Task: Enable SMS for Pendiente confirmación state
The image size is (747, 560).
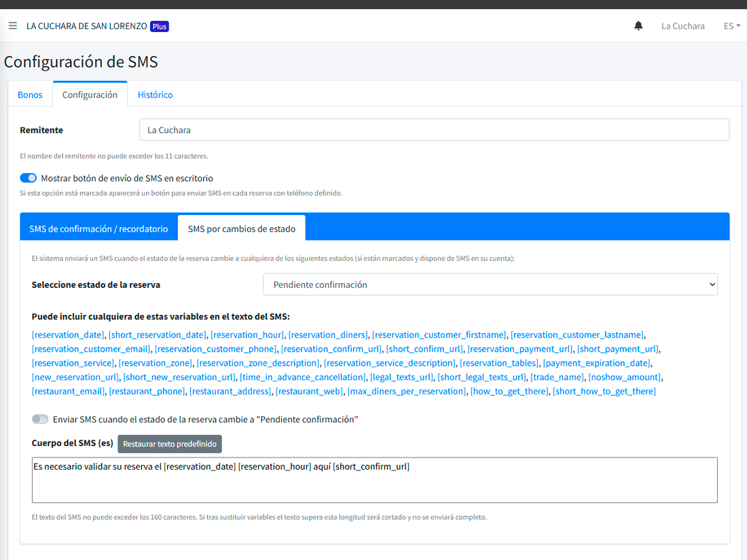Action: point(40,419)
